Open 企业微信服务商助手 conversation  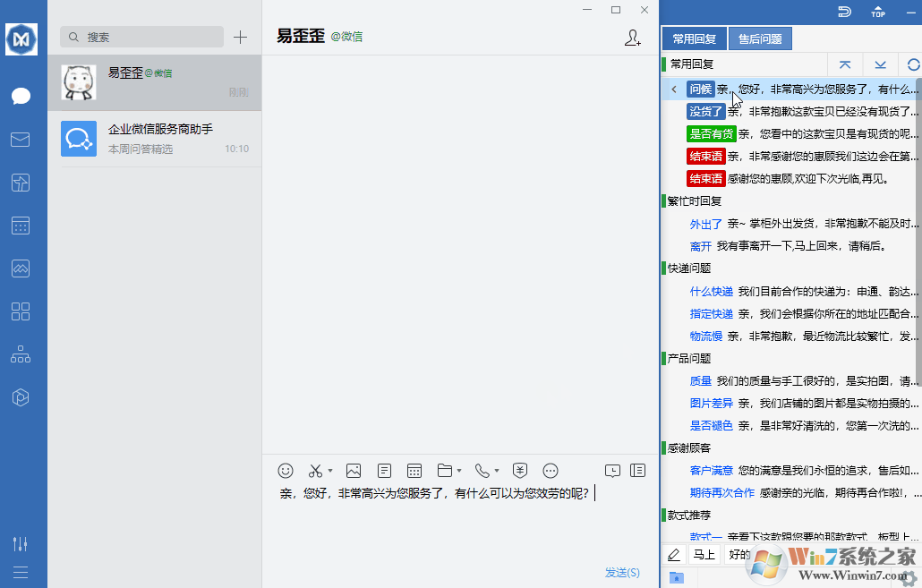point(155,139)
